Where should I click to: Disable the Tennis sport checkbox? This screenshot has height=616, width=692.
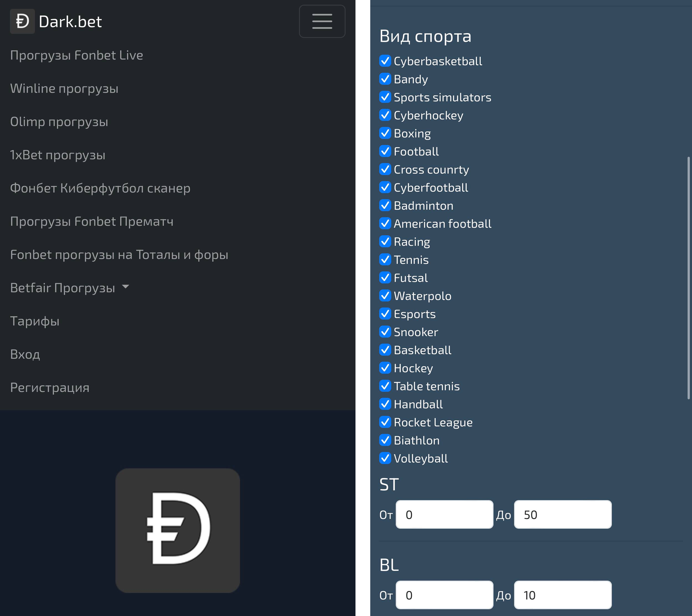[x=385, y=259]
